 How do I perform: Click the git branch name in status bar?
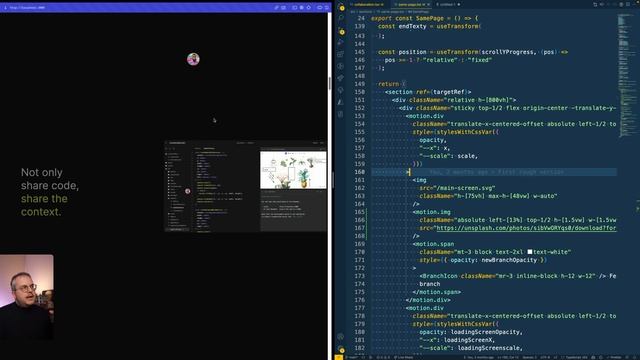352,358
